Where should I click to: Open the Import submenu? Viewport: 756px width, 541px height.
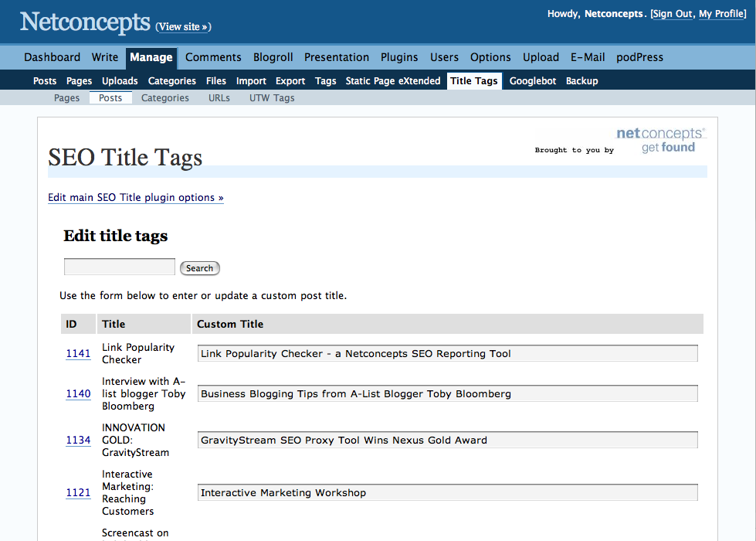tap(251, 81)
